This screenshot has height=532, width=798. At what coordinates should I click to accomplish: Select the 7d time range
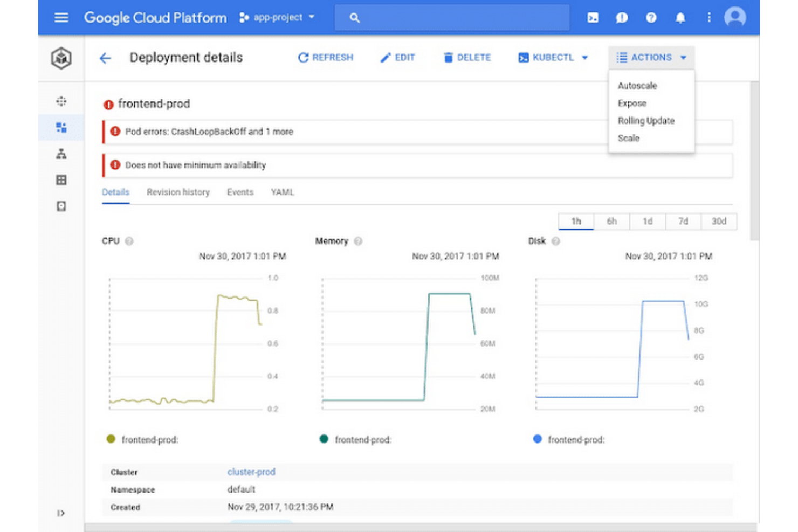[683, 221]
